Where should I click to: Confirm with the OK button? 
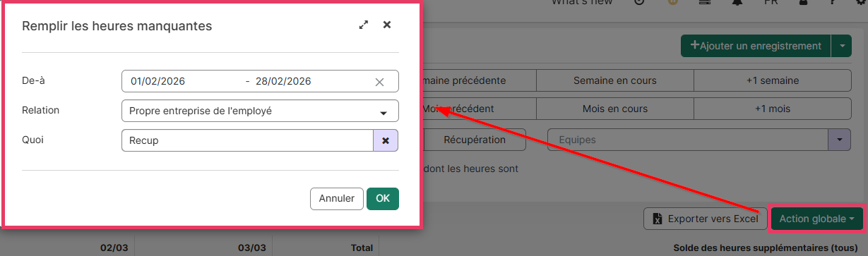383,199
